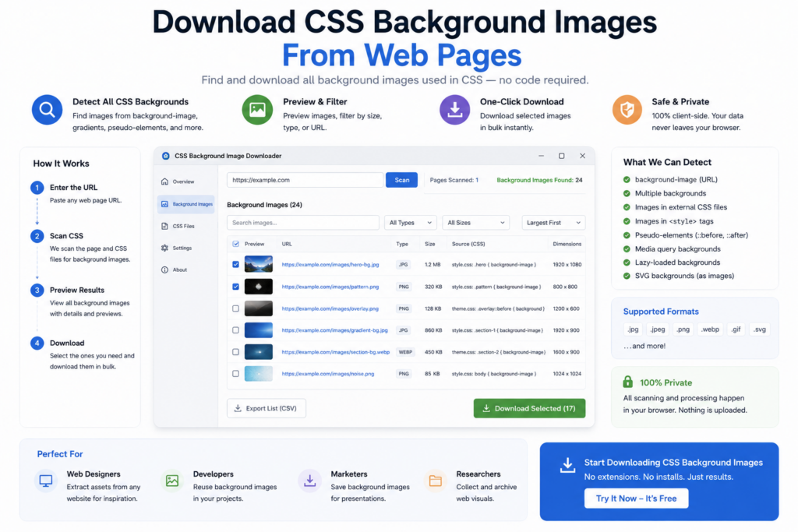Check the section-bg.webp row checkbox
Screen dimensions: 798x532
click(235, 352)
